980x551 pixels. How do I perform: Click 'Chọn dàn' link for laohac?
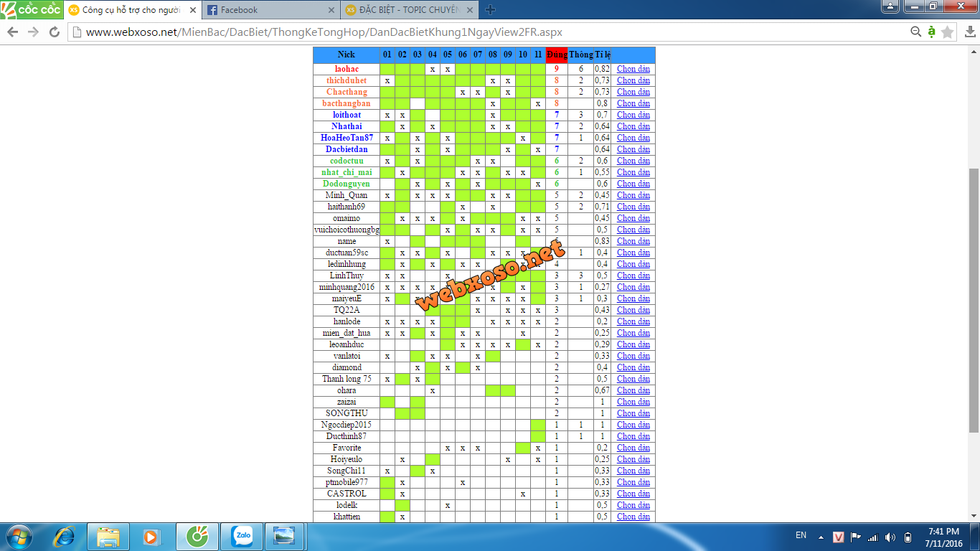click(x=633, y=69)
